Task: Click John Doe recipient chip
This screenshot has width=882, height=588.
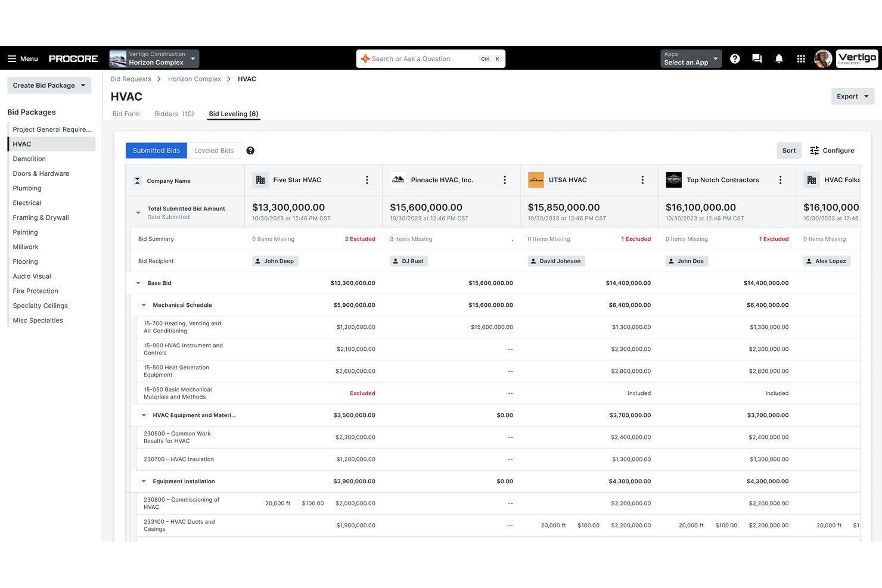Action: [x=687, y=261]
